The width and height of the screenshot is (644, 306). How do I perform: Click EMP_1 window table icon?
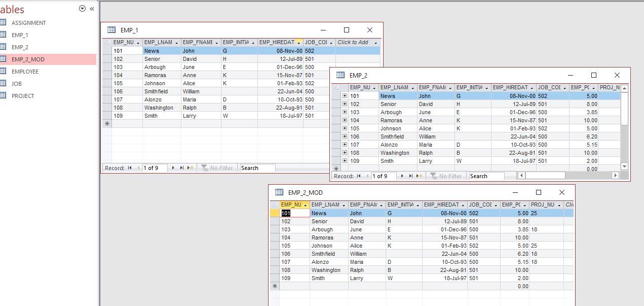tap(111, 30)
